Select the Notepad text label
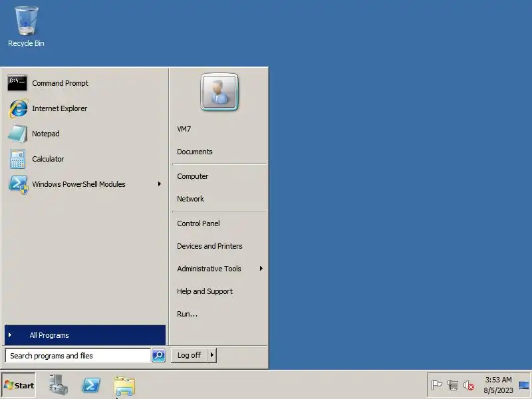The height and width of the screenshot is (399, 532). (x=45, y=134)
